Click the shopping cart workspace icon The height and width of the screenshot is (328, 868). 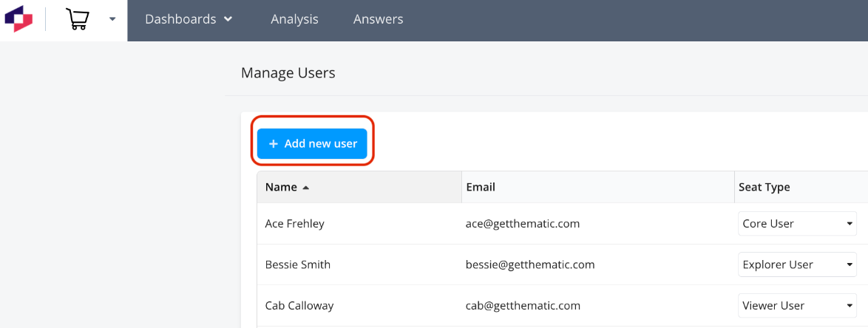[x=77, y=18]
